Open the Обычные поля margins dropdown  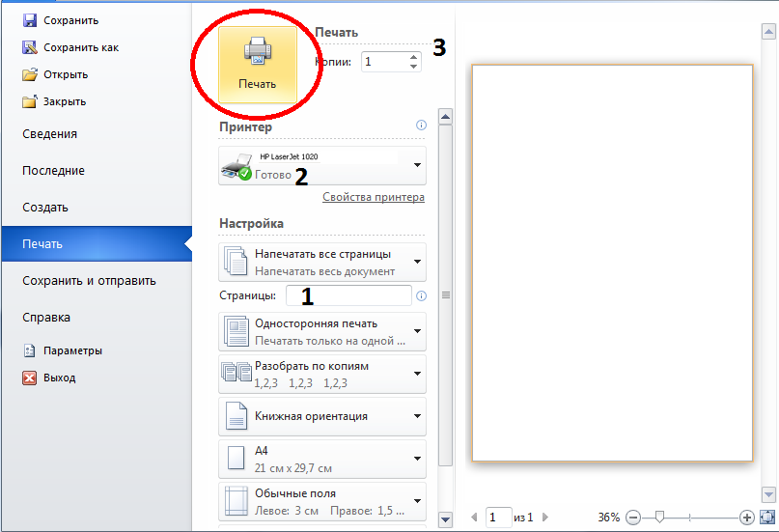point(418,501)
